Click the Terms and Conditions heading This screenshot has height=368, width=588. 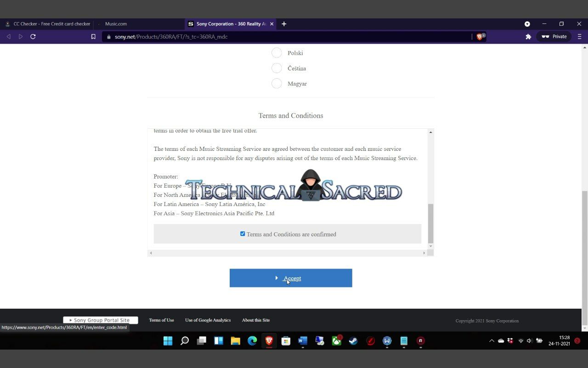(x=291, y=115)
